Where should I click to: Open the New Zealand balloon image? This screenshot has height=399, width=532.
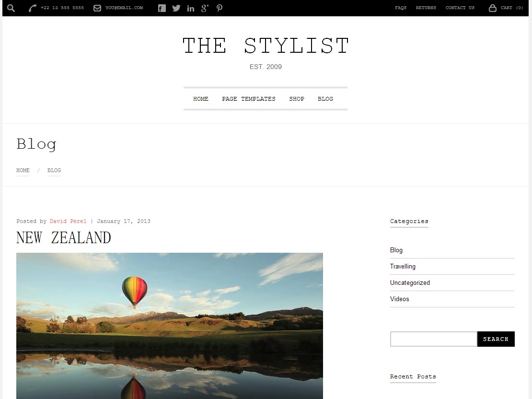tap(170, 326)
